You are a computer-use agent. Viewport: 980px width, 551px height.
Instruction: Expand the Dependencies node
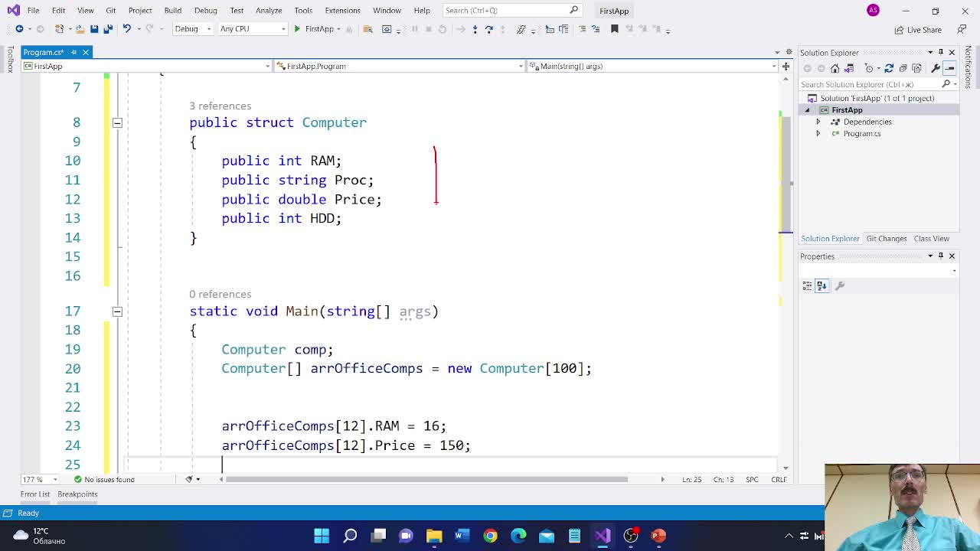(818, 122)
